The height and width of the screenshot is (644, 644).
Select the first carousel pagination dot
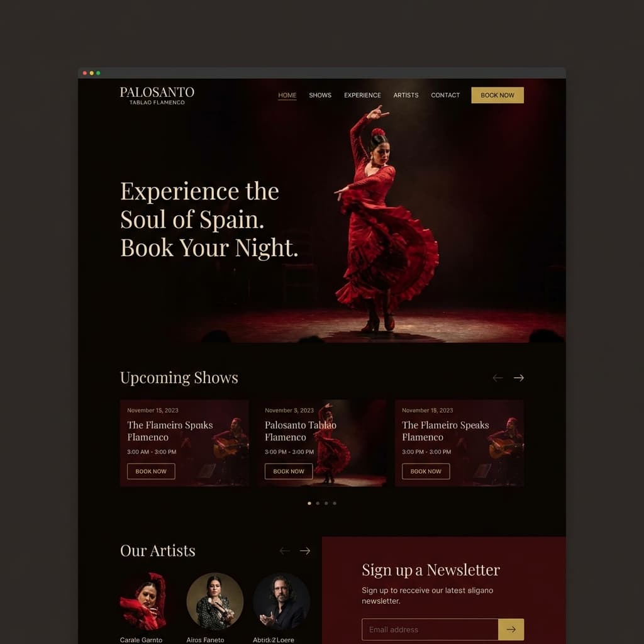[x=309, y=503]
